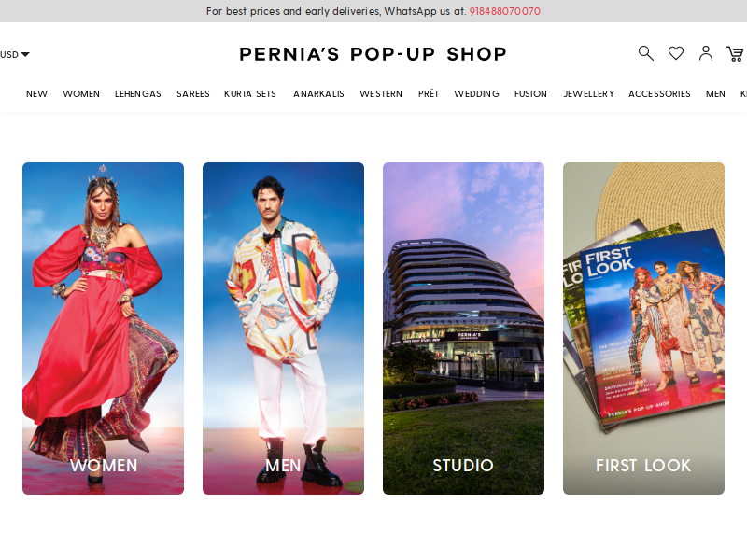Open the KURTA SETS menu
The height and width of the screenshot is (560, 747).
pyautogui.click(x=250, y=94)
